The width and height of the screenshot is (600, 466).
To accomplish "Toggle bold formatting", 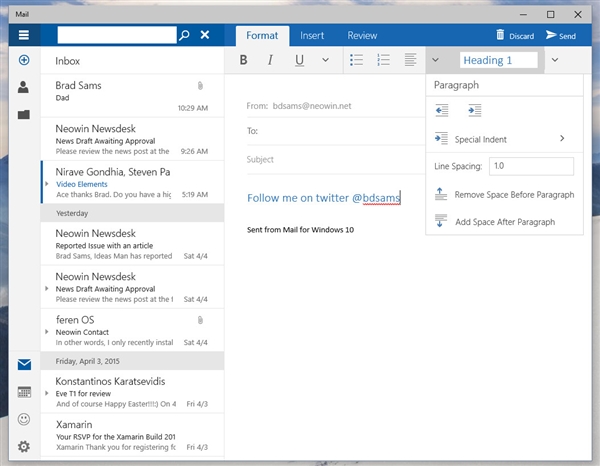I will (x=243, y=60).
